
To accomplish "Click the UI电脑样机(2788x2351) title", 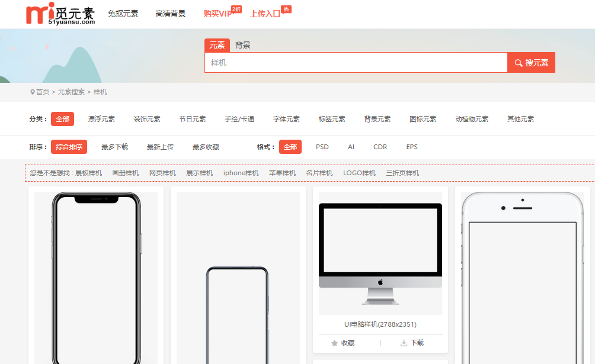I will (x=380, y=324).
